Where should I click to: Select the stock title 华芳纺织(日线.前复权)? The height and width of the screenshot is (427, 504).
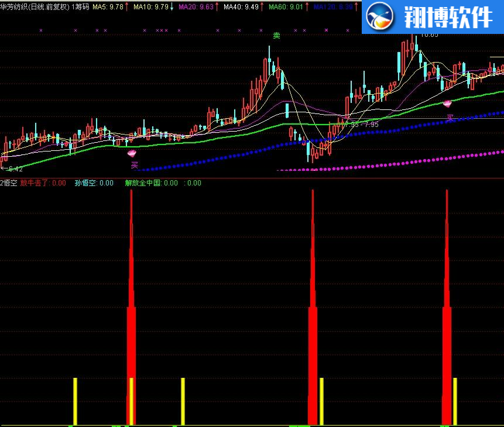(35, 7)
